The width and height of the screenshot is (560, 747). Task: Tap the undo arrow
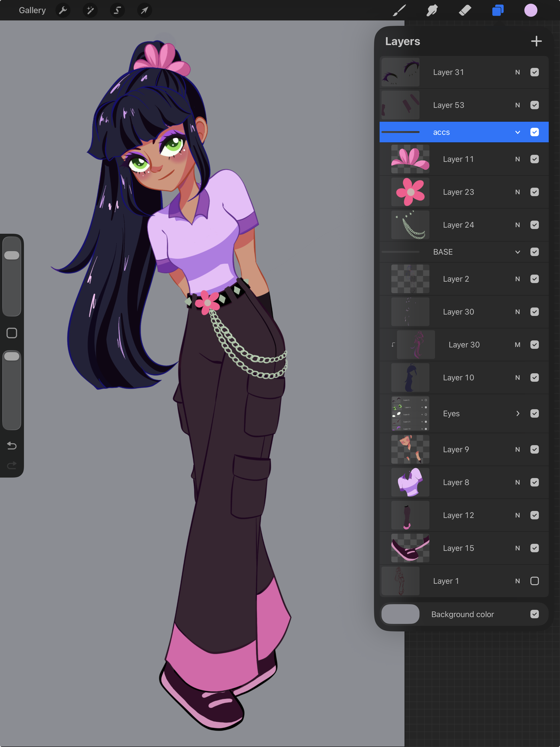[x=12, y=446]
